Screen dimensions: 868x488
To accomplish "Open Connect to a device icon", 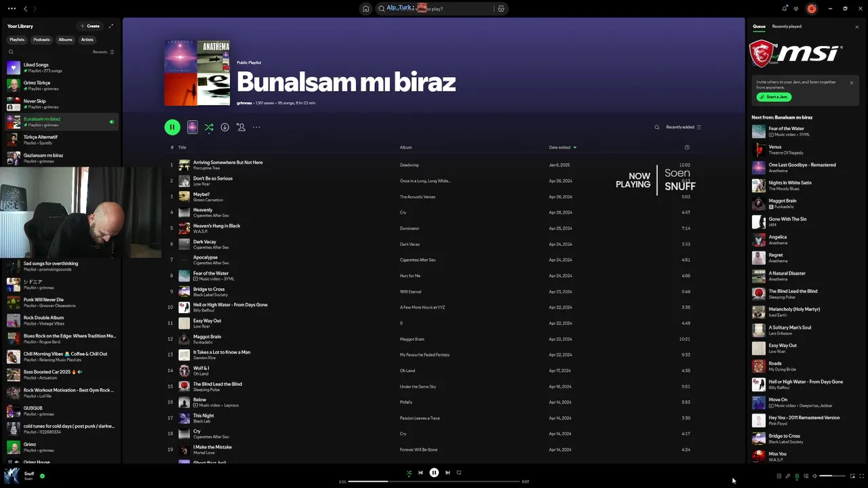I will coord(806,476).
